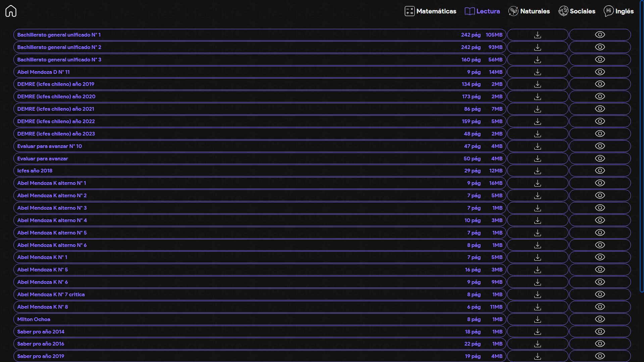The width and height of the screenshot is (644, 362).
Task: View DEMRE año 2019 via eye icon
Action: click(x=600, y=84)
